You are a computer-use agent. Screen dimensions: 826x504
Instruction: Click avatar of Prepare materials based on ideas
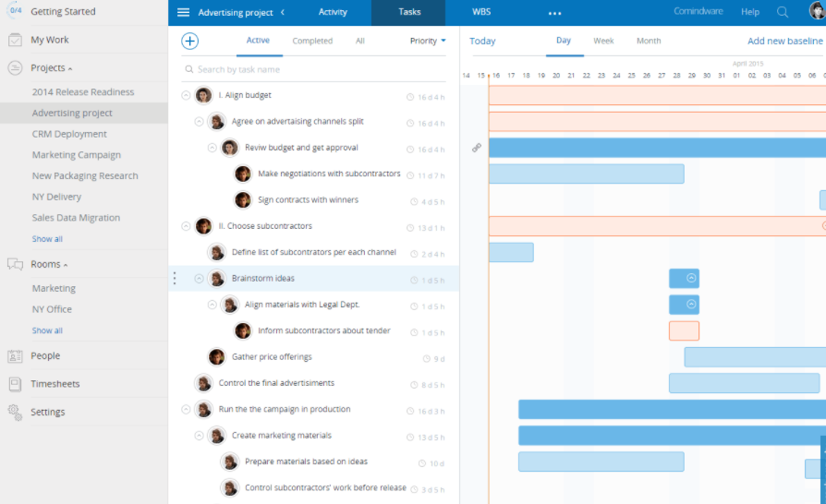tap(230, 462)
